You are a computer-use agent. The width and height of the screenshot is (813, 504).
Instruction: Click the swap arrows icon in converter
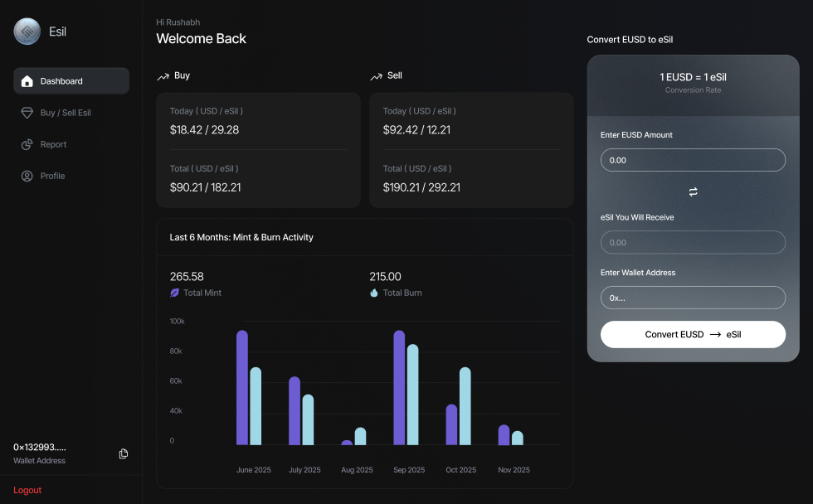click(x=693, y=191)
